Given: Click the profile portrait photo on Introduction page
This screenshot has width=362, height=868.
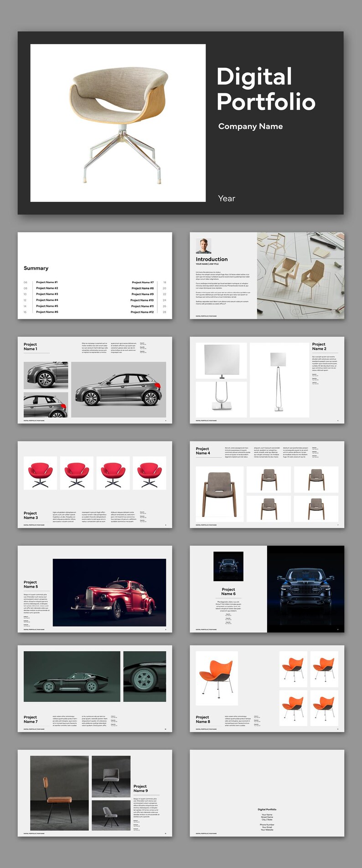Looking at the screenshot, I should point(203,246).
